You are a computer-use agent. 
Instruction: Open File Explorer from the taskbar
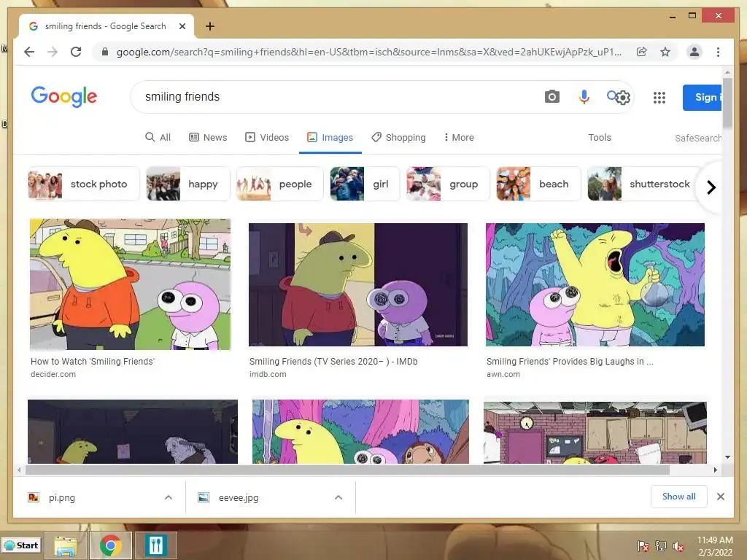click(x=66, y=545)
